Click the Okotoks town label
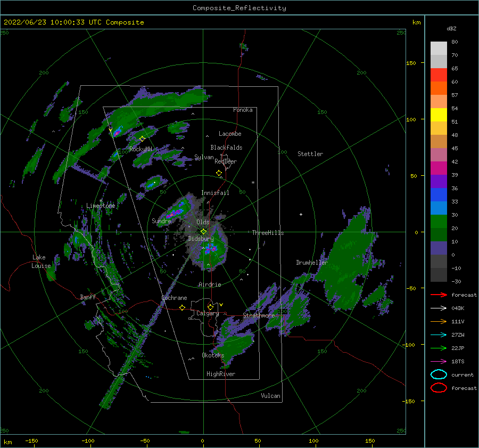479x448 pixels. pos(213,355)
